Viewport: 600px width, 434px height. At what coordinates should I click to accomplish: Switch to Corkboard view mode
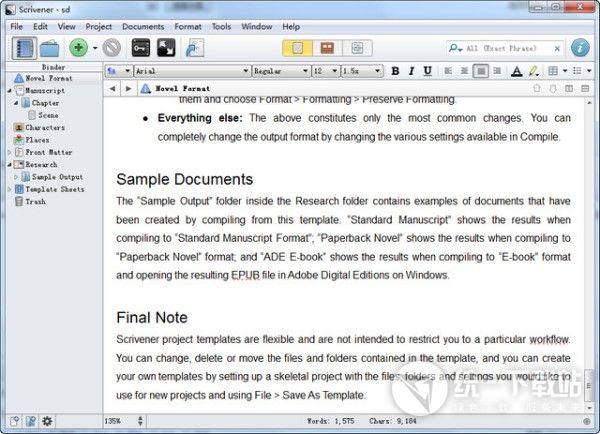[x=327, y=48]
